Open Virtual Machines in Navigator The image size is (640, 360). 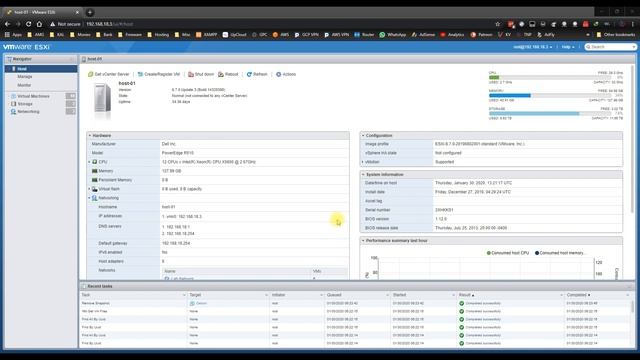33,96
